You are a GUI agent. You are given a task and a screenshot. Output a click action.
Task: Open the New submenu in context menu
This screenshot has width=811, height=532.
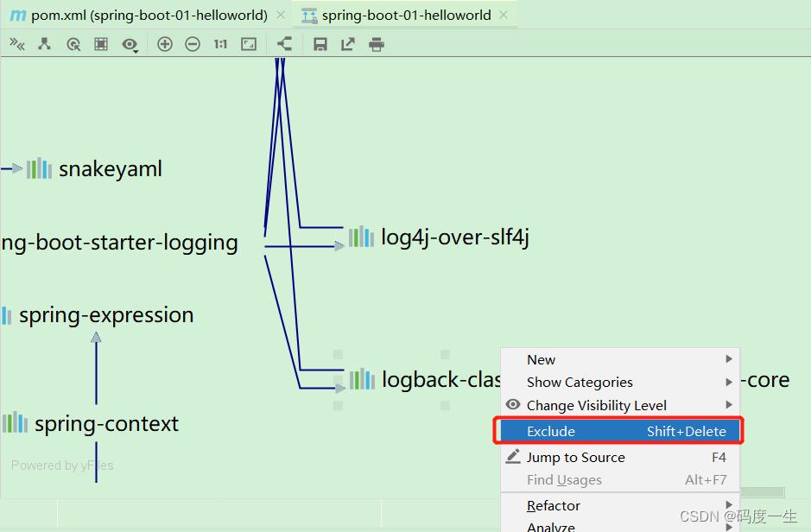[x=620, y=359]
